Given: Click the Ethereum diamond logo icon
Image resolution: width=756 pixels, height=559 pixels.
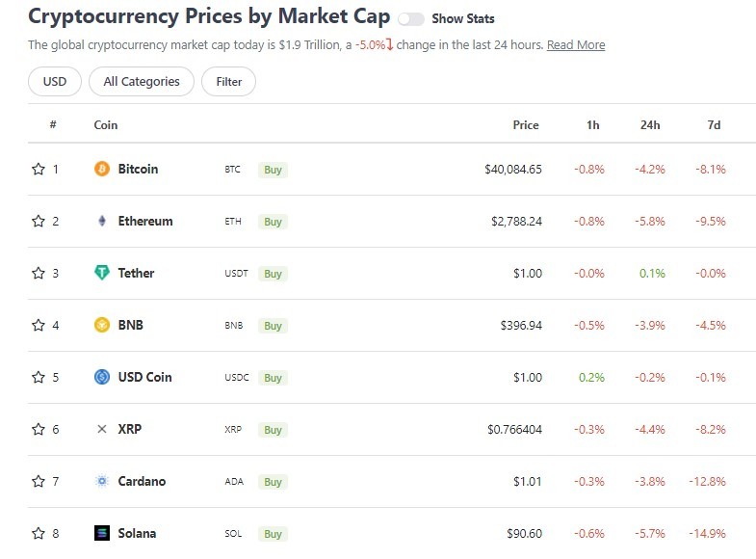Looking at the screenshot, I should coord(102,221).
